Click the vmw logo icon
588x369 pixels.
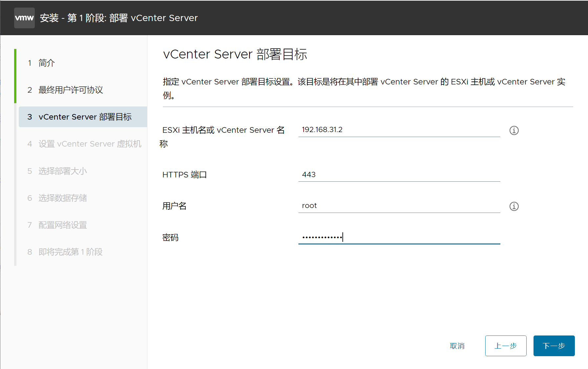(24, 18)
